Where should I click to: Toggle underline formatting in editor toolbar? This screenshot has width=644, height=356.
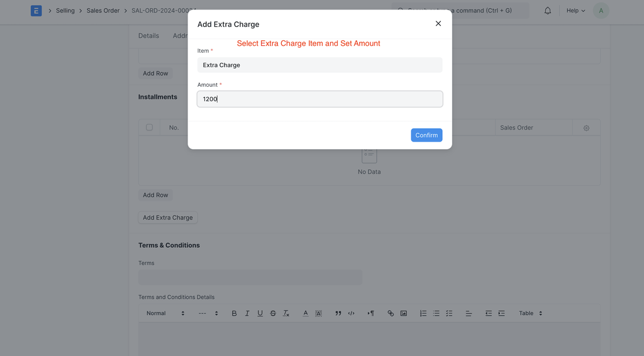click(260, 313)
